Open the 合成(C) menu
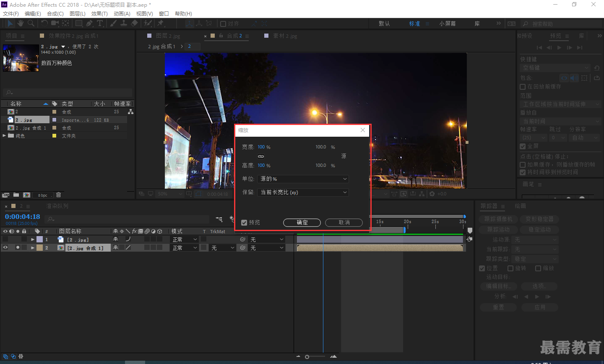The width and height of the screenshot is (604, 364). pos(55,14)
